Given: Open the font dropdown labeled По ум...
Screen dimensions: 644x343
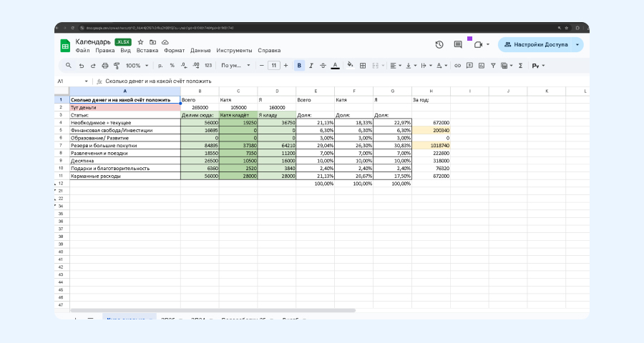Looking at the screenshot, I should (235, 66).
